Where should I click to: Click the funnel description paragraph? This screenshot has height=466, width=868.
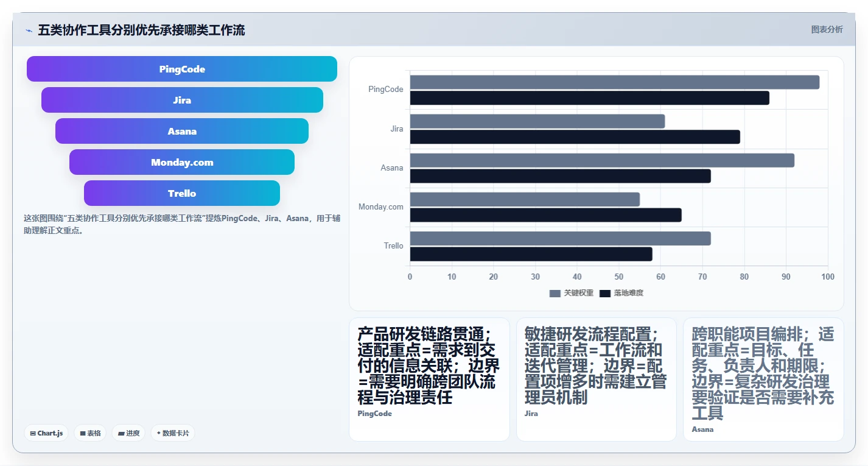[x=182, y=224]
